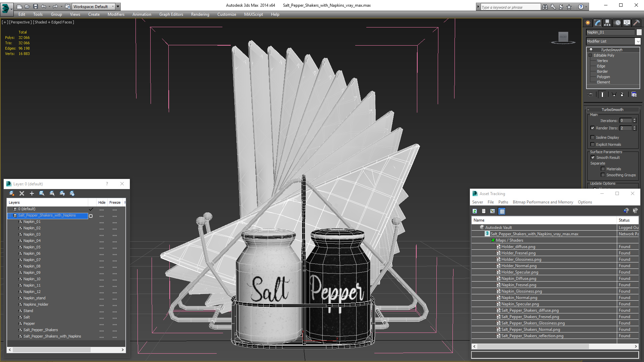The image size is (644, 362).
Task: Set Salt_Pepper_Shakers_with_Napkins layer as current
Action: tap(91, 216)
